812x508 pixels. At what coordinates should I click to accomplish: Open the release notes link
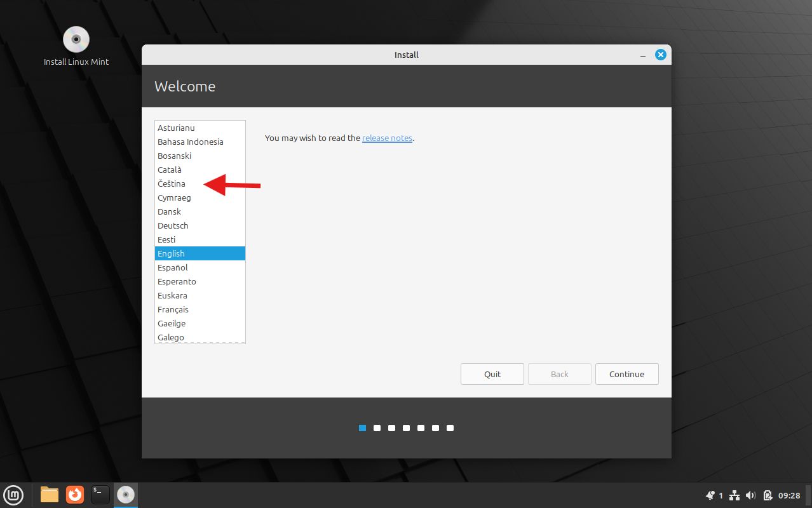click(387, 138)
